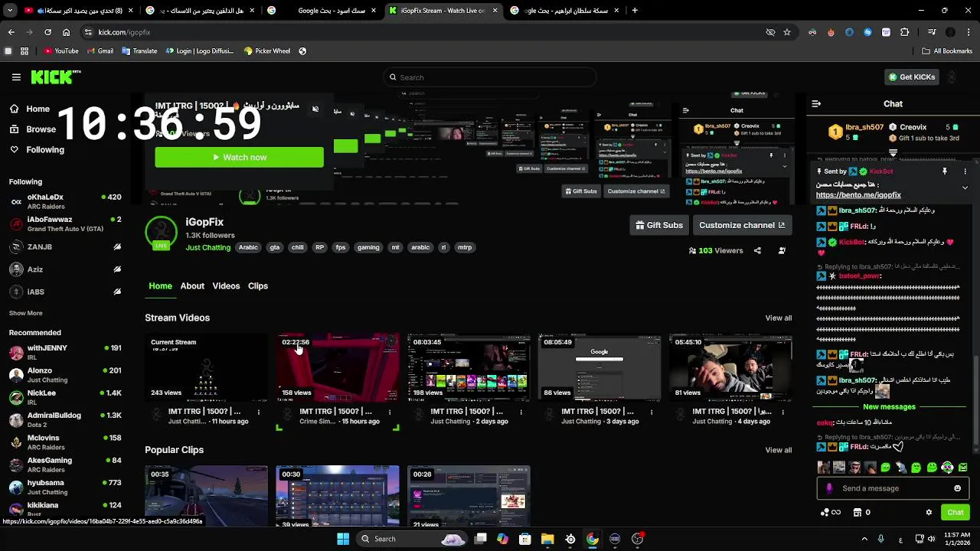Open All Bookmarks folder
The image size is (980, 551).
947,51
